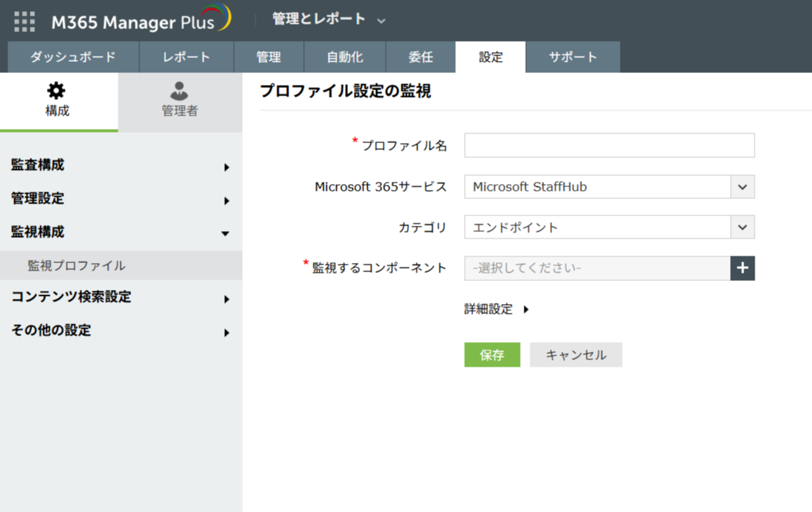Image resolution: width=812 pixels, height=512 pixels.
Task: Switch to the レポート tab
Action: pos(186,57)
